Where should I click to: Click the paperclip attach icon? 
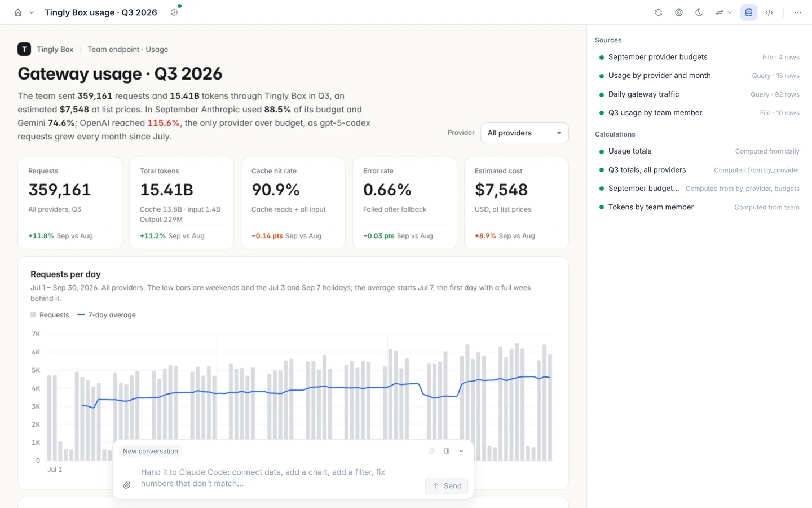[127, 485]
